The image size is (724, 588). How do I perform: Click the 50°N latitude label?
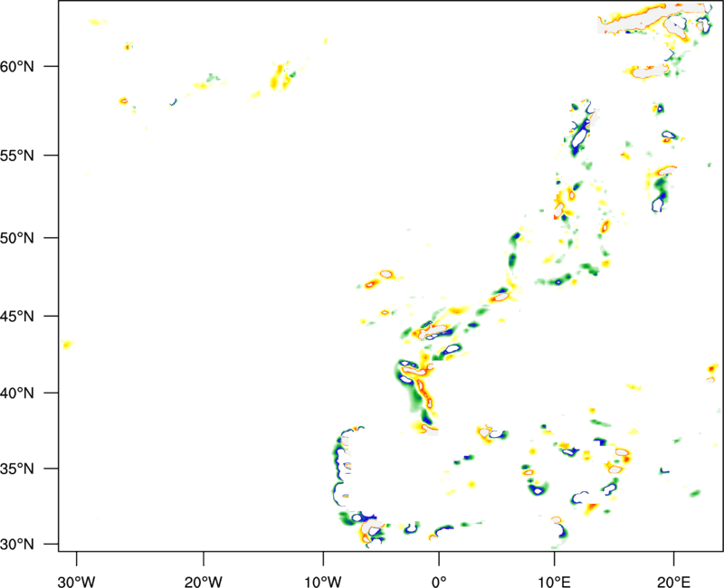click(x=17, y=238)
